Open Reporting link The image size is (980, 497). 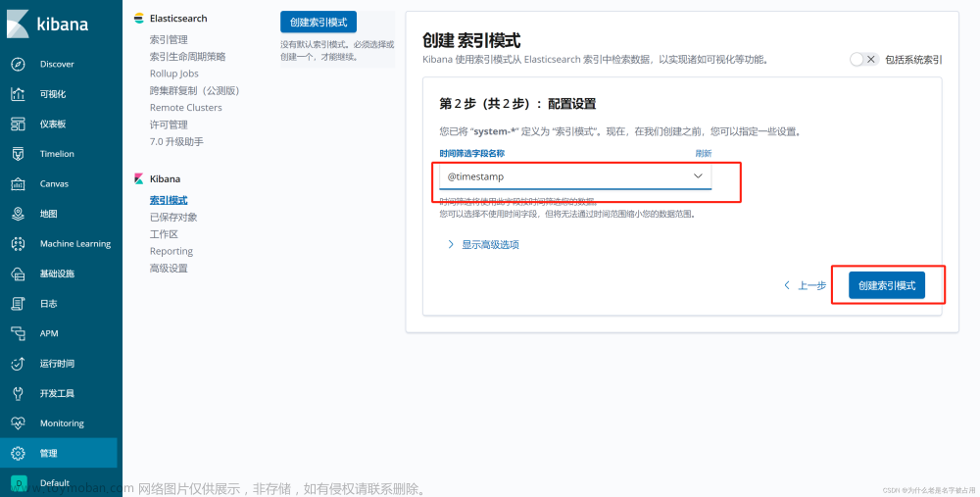click(171, 251)
